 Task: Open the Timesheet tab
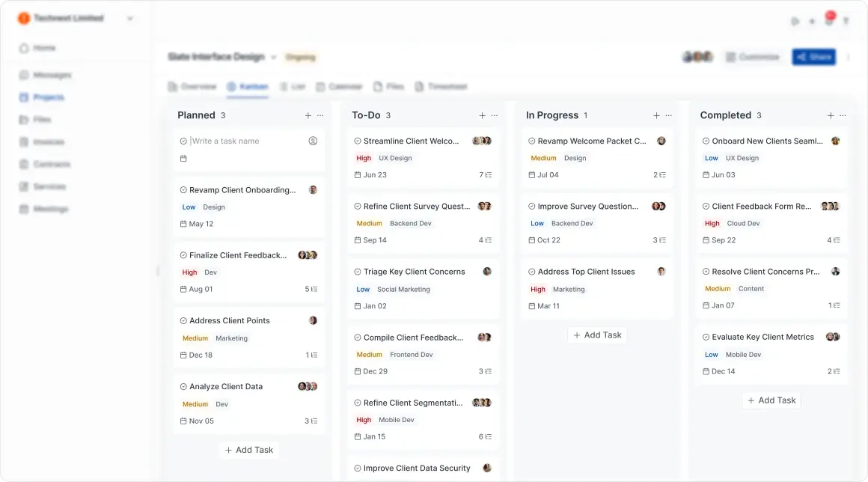[441, 87]
